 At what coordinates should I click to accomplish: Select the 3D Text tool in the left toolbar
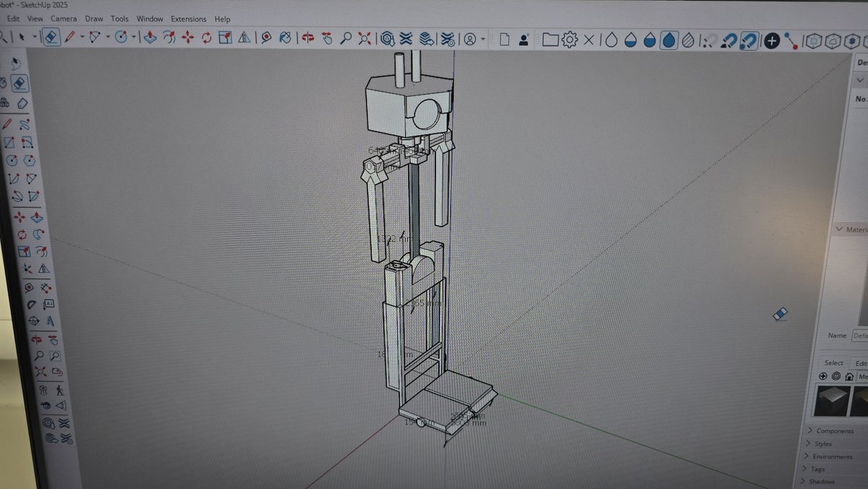[x=50, y=320]
